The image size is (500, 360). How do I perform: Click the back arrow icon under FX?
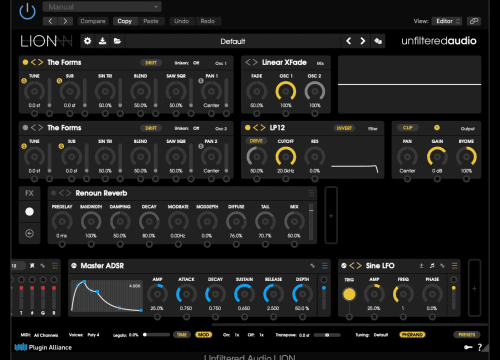coord(29,233)
